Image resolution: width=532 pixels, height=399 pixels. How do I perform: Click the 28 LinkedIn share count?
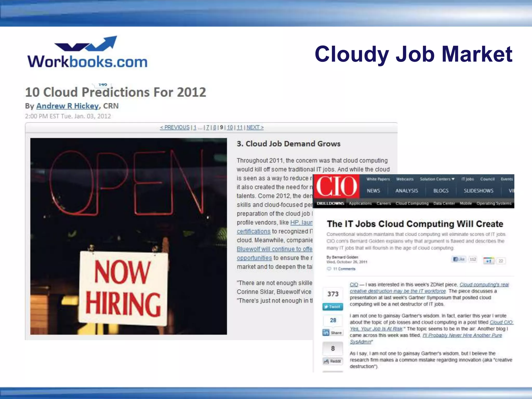tap(333, 320)
